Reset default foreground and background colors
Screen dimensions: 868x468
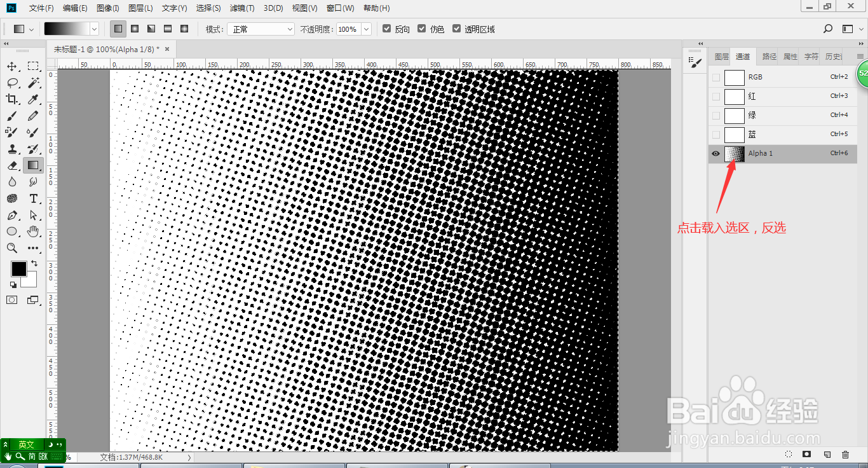point(13,284)
